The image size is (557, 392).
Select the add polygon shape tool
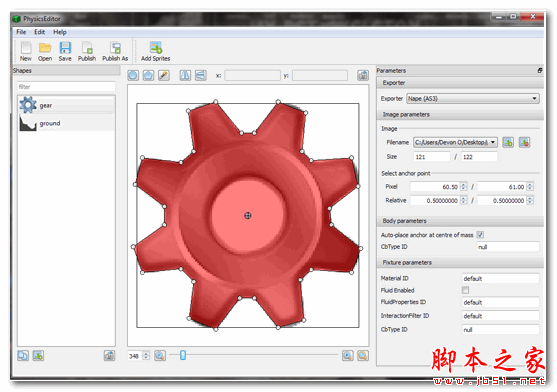click(x=148, y=75)
